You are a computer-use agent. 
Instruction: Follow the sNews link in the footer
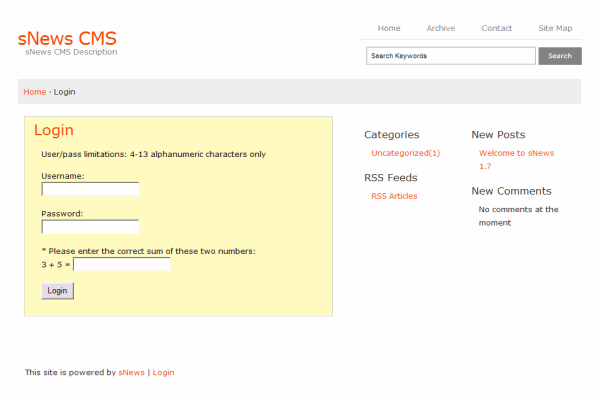pos(131,372)
